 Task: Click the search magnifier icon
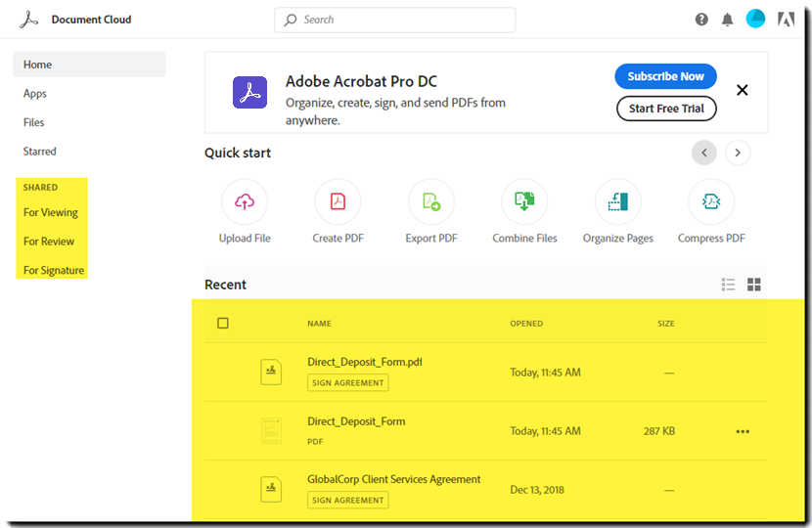click(291, 20)
